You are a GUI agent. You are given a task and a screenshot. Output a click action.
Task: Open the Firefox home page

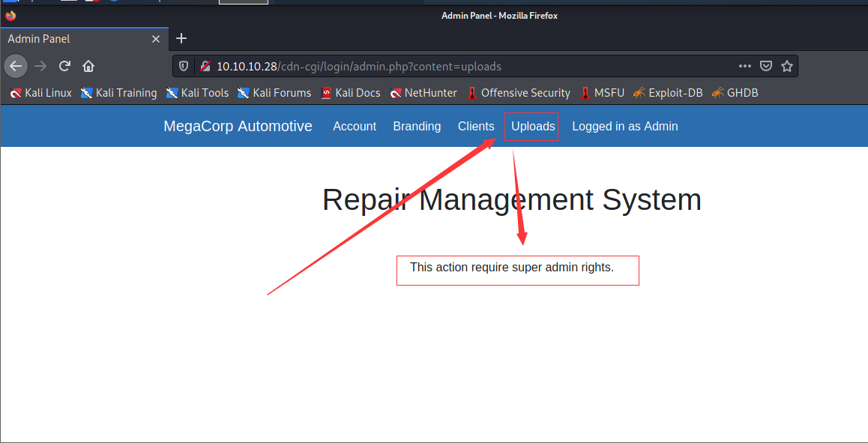pyautogui.click(x=88, y=67)
